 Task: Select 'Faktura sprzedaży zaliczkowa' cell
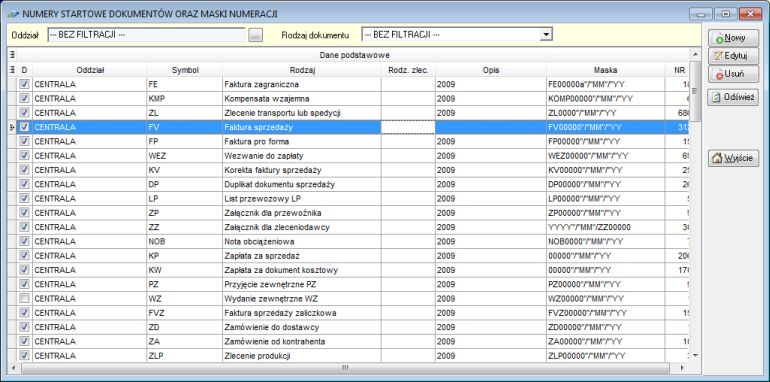(x=302, y=312)
